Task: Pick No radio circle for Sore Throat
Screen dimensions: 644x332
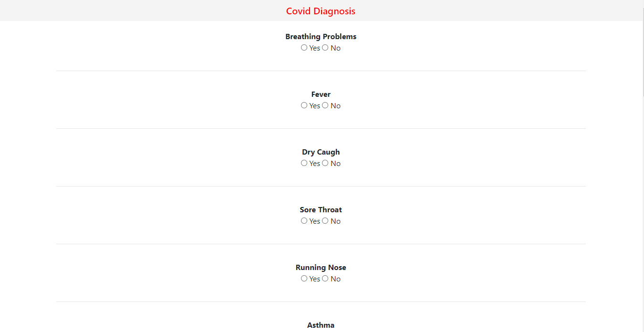Action: [x=325, y=221]
